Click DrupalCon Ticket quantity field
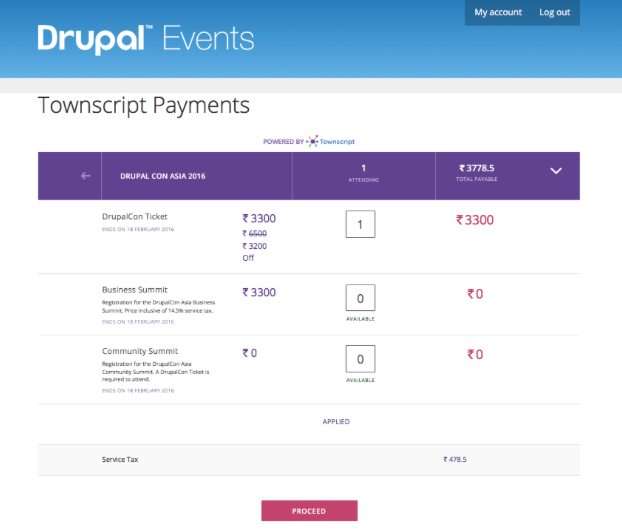The height and width of the screenshot is (532, 622). coord(360,224)
